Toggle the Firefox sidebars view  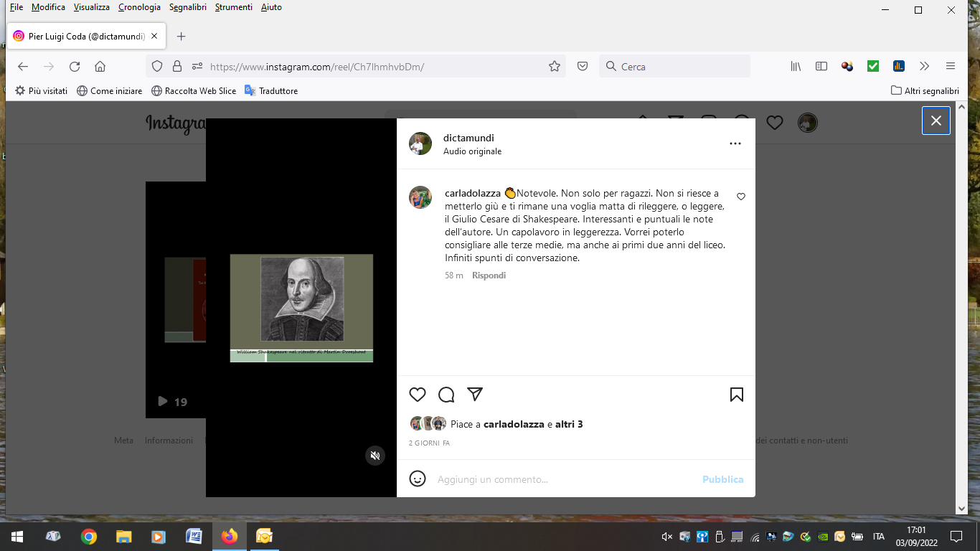[x=821, y=66]
